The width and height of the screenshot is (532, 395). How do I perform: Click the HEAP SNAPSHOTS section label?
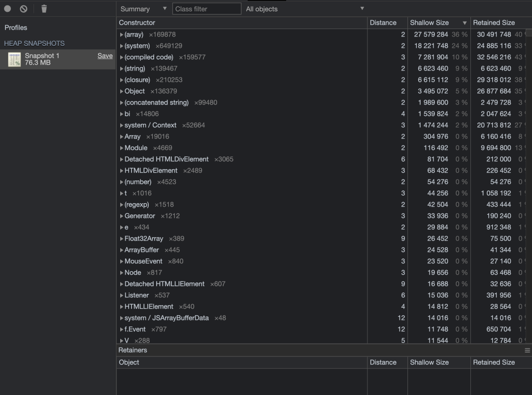pos(34,43)
